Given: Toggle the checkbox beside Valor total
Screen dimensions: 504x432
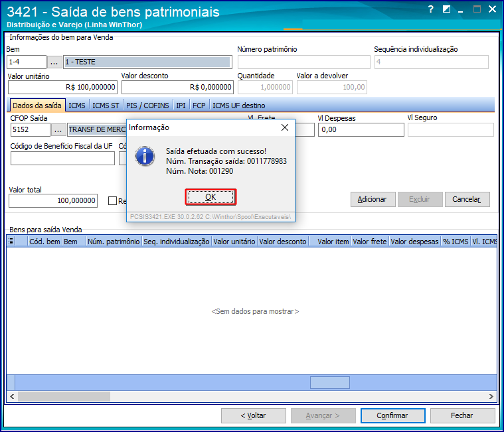Looking at the screenshot, I should point(112,201).
